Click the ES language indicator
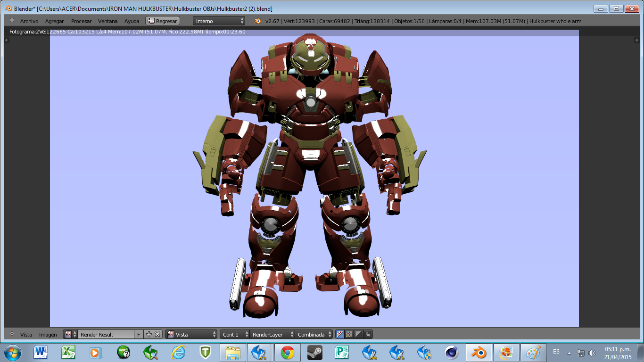Viewport: 644px width, 362px height. click(x=556, y=352)
